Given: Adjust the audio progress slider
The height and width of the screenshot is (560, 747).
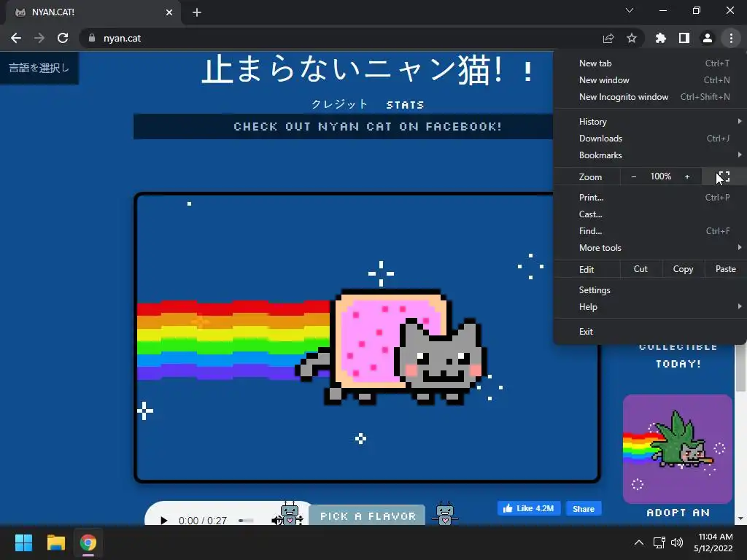Looking at the screenshot, I should 246,521.
